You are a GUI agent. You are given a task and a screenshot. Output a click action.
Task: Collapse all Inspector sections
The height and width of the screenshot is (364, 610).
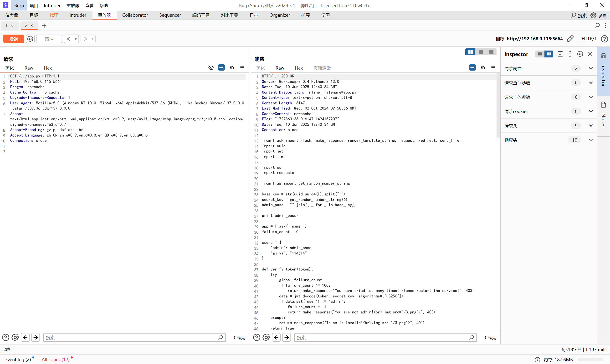[570, 54]
